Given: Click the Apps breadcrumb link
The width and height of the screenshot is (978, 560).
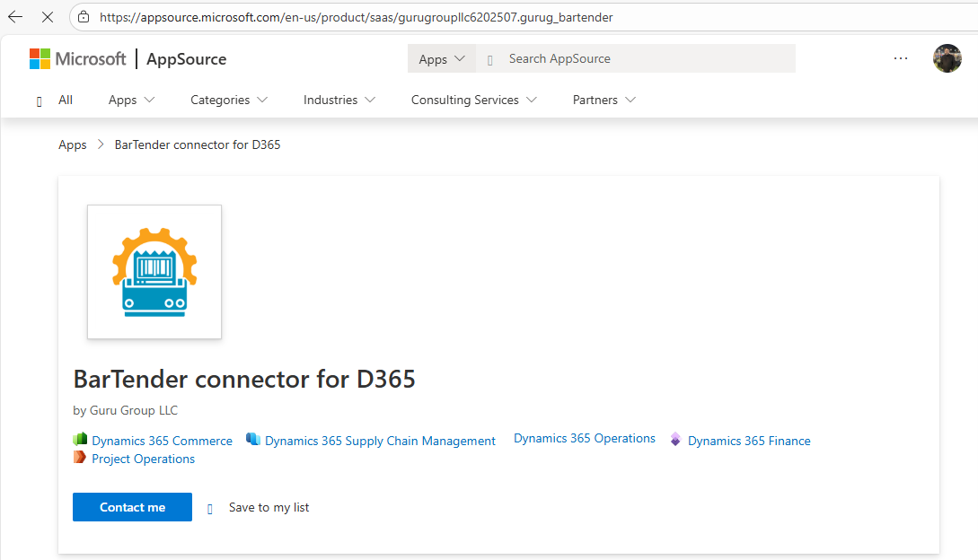Looking at the screenshot, I should coord(73,144).
